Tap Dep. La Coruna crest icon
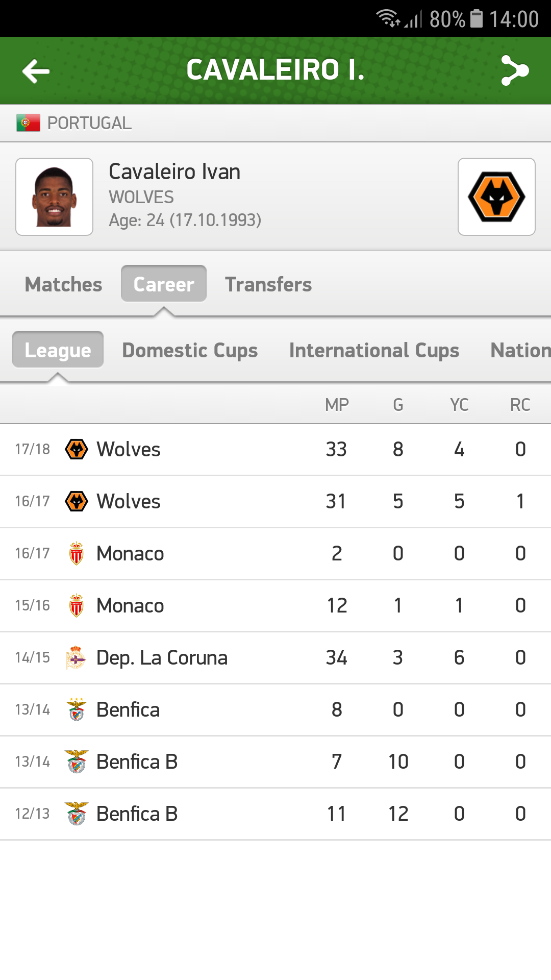Image resolution: width=551 pixels, height=980 pixels. (77, 657)
